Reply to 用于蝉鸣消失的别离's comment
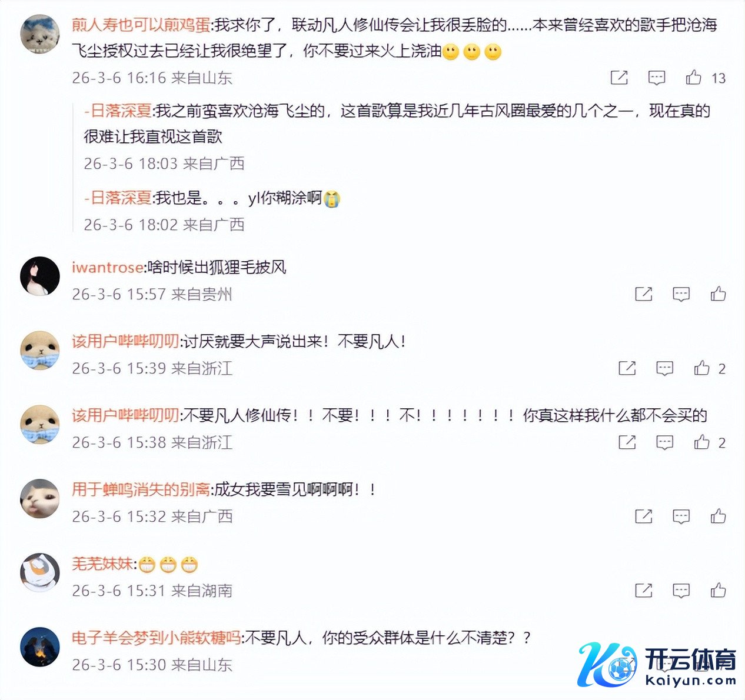Viewport: 745px width, 700px height. pyautogui.click(x=681, y=516)
